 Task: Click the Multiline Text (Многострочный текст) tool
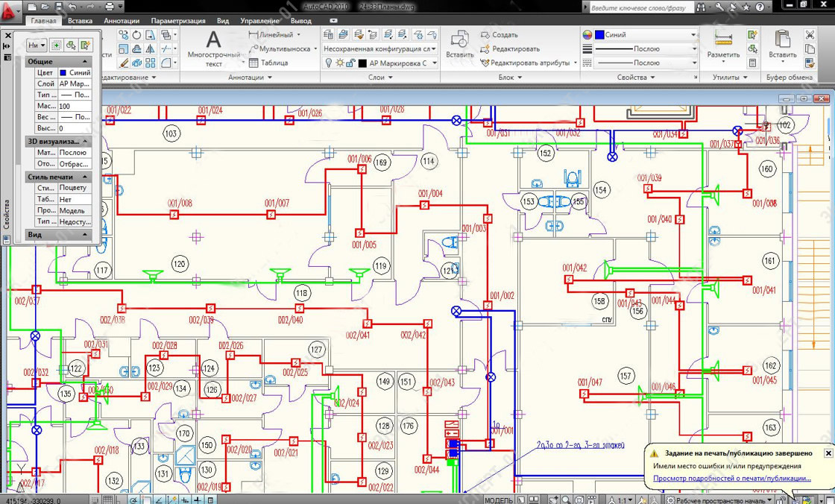point(214,47)
